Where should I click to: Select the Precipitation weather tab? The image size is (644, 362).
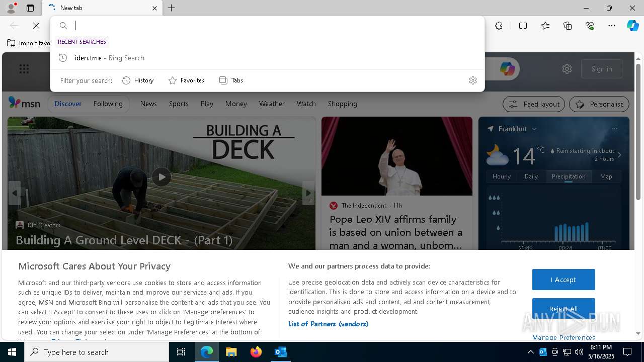(569, 176)
